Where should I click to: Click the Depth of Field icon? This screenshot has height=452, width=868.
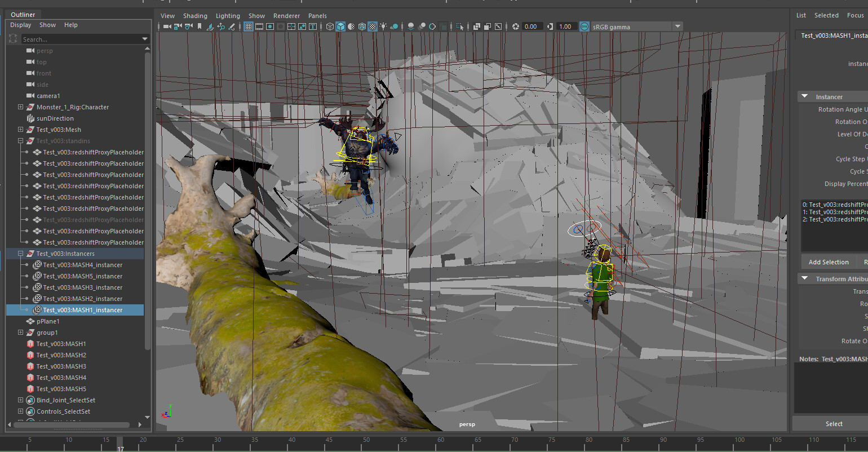coord(443,26)
